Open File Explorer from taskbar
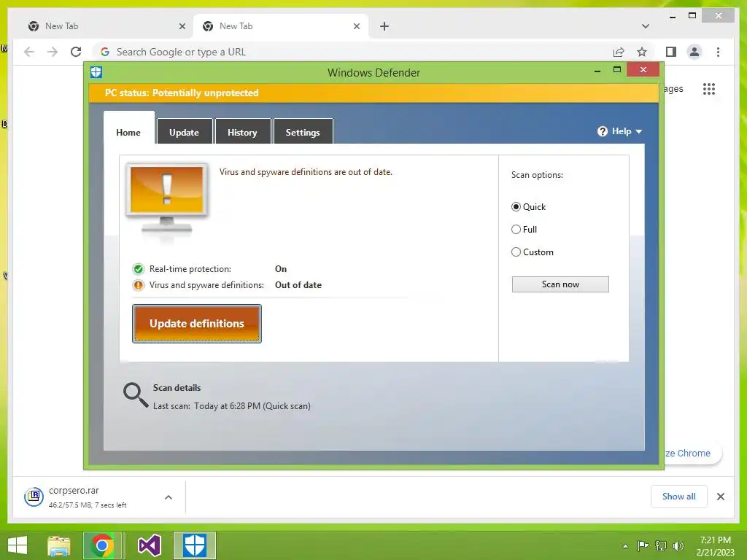 (x=59, y=545)
